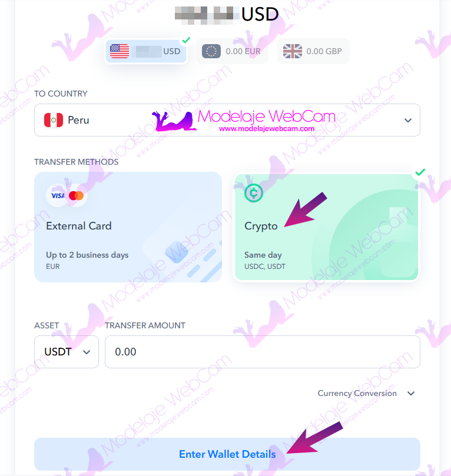Click the Transfer Amount input field
Screen dimensions: 451x476
click(263, 352)
